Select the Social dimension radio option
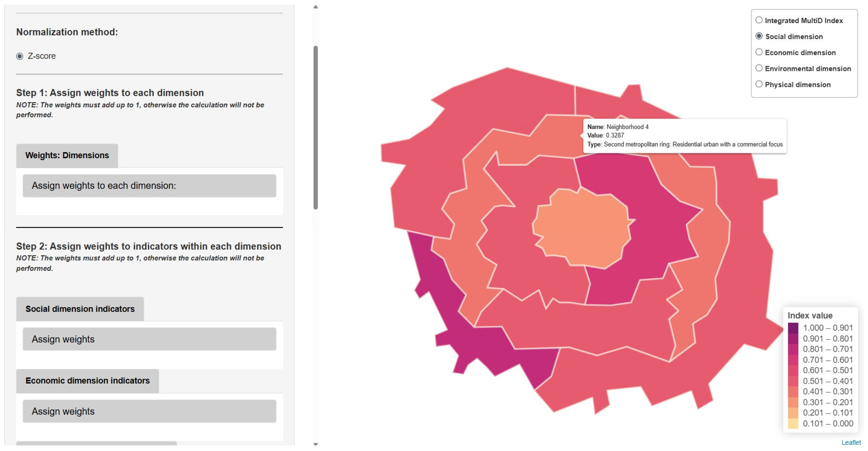 [759, 36]
